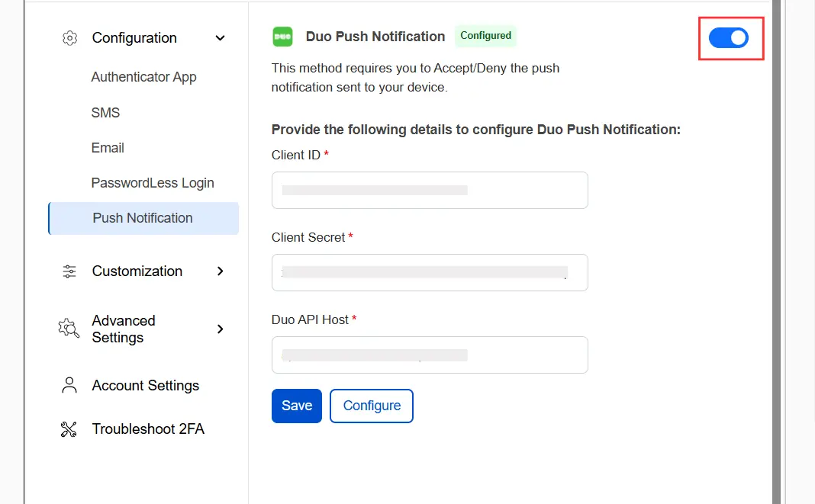This screenshot has width=815, height=504.
Task: Open Troubleshoot 2FA page
Action: (148, 429)
